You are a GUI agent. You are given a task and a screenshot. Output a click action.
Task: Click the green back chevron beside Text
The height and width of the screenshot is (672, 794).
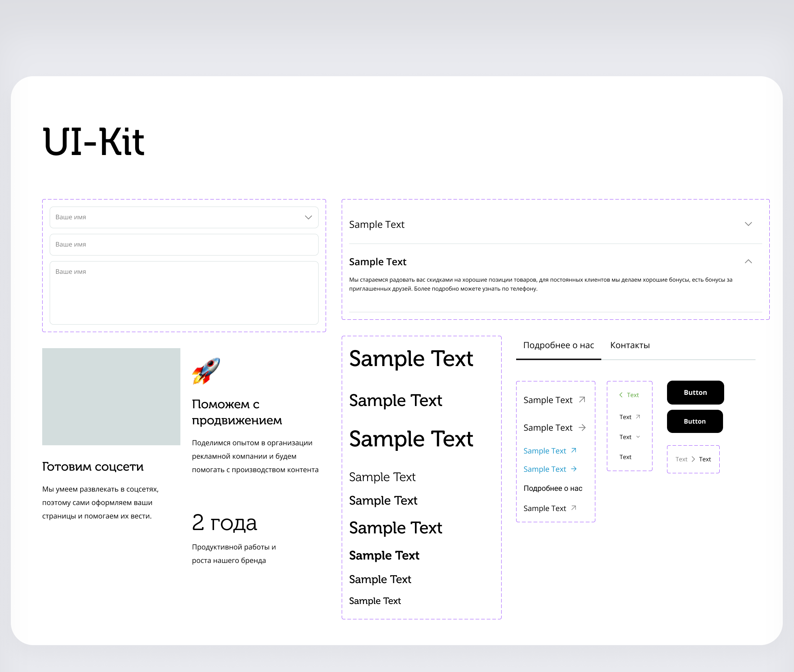coord(621,395)
